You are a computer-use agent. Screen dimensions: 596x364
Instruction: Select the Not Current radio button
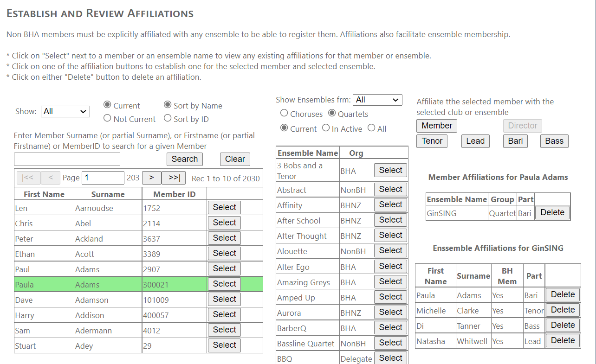[108, 119]
